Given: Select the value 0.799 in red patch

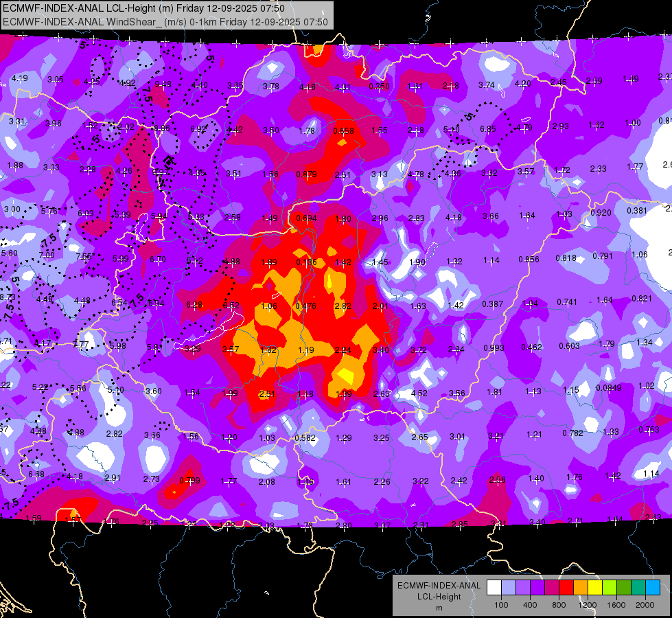Looking at the screenshot, I should [189, 481].
